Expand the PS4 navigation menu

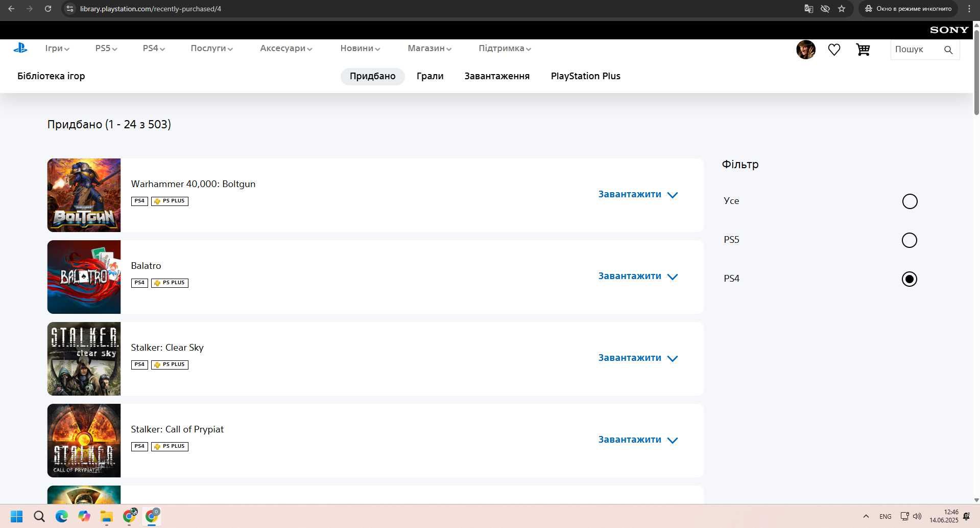154,48
